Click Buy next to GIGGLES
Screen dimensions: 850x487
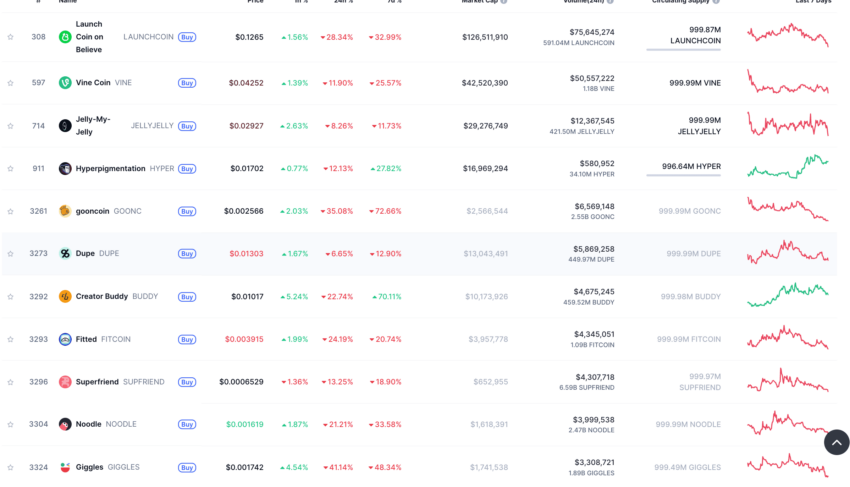tap(187, 467)
